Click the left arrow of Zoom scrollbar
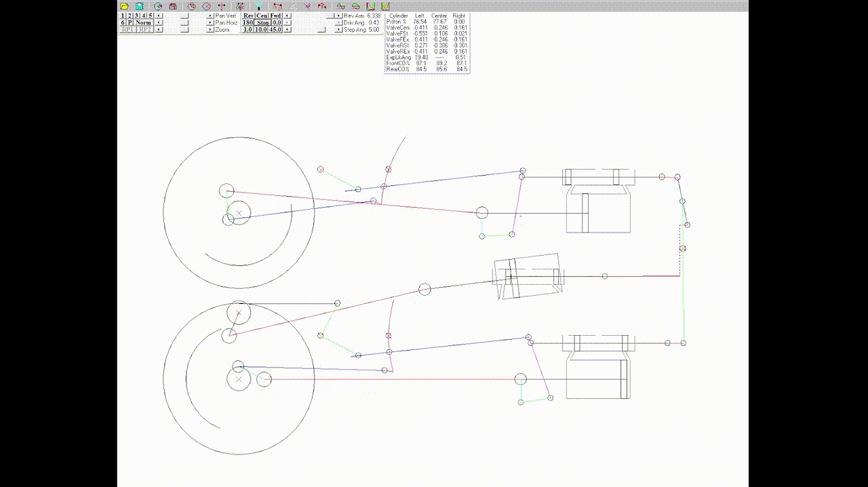 coord(158,30)
